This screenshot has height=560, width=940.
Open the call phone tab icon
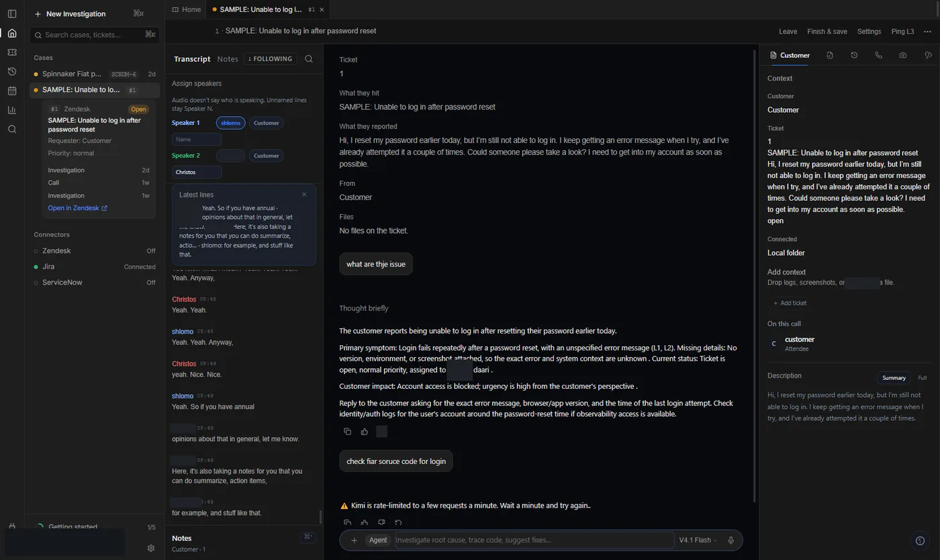[878, 55]
